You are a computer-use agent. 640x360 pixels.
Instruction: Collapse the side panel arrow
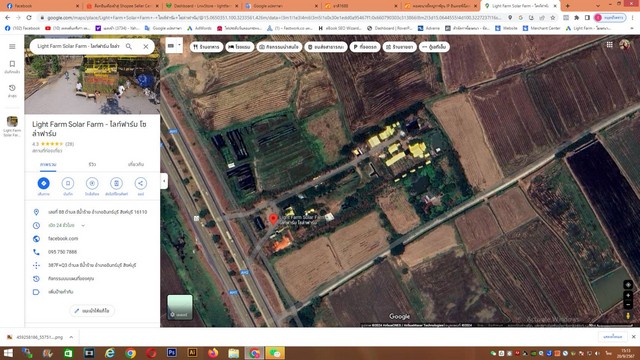coord(164,181)
